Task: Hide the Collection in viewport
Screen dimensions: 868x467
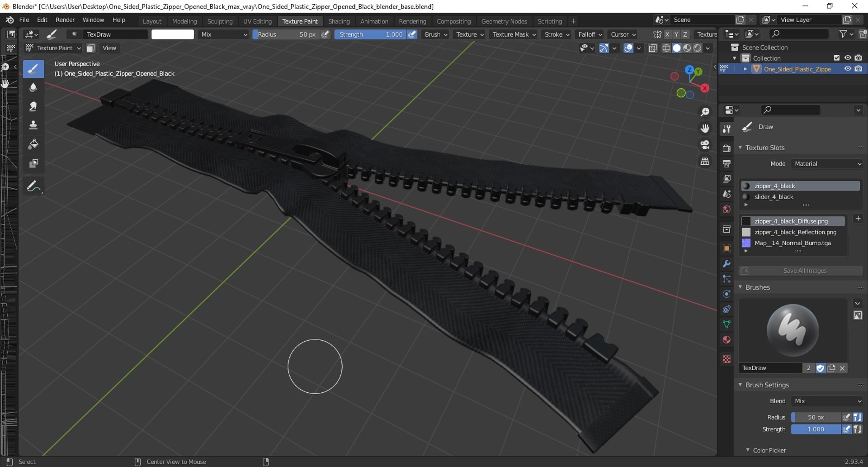Action: [848, 58]
